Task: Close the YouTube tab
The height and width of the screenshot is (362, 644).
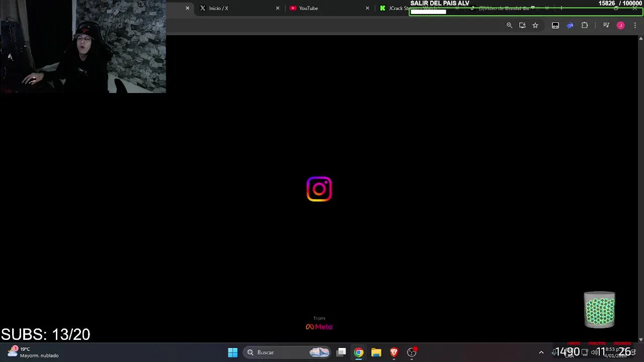Action: pos(367,8)
